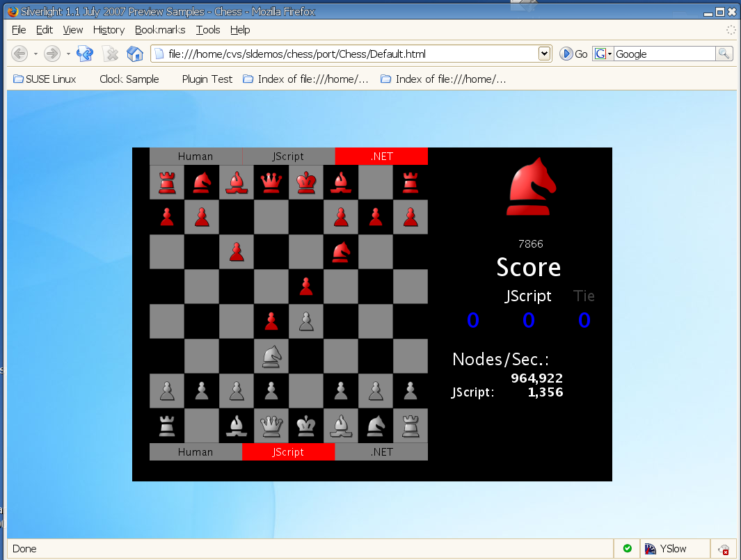Select the red king piece
The image size is (741, 560).
point(306,182)
